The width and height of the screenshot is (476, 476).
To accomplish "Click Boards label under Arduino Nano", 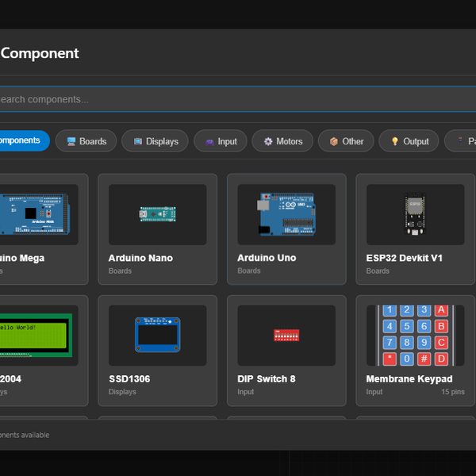I will (120, 271).
